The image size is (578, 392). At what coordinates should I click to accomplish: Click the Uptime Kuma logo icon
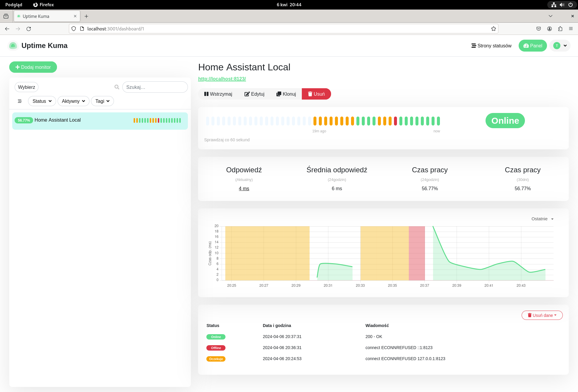tap(13, 46)
